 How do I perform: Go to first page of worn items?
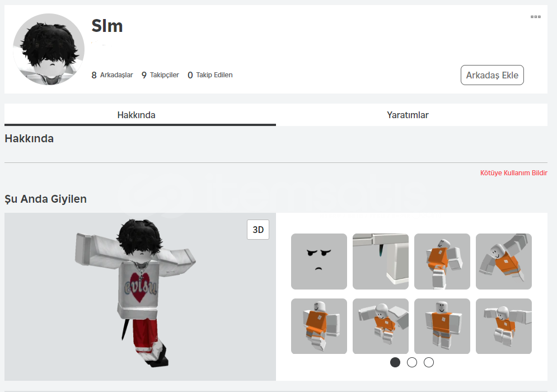pos(395,362)
